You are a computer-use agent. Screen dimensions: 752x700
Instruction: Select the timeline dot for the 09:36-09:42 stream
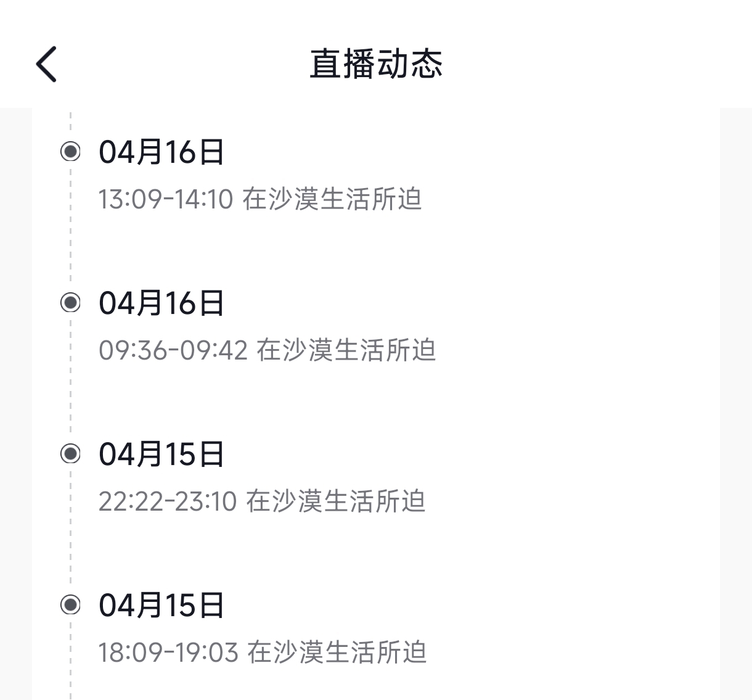tap(71, 302)
